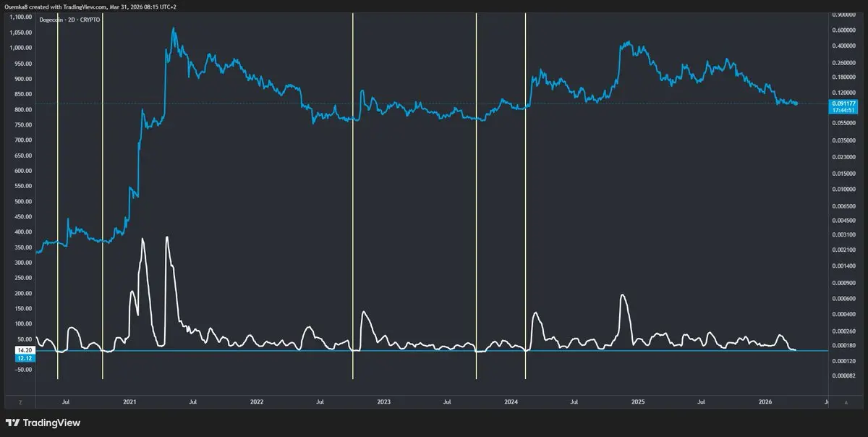Click the 2024 time axis label
Viewport: 868px width, 437px height.
tap(511, 401)
